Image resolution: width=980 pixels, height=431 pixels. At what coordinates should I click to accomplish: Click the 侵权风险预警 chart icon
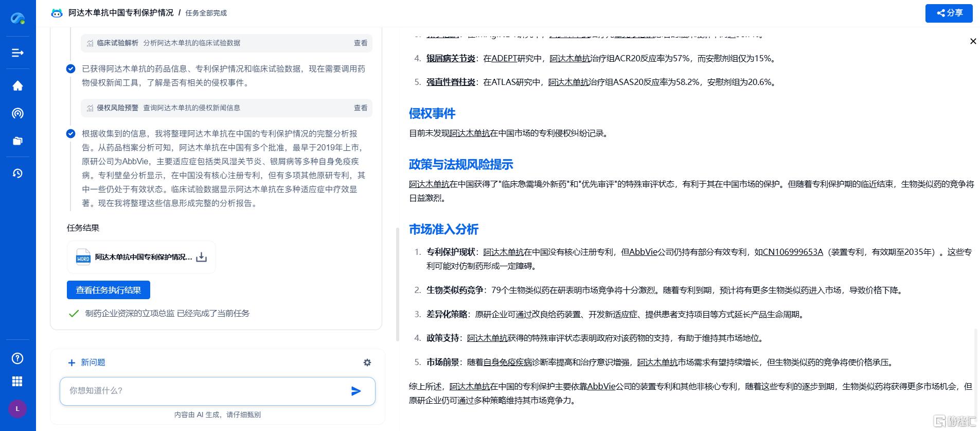point(90,108)
